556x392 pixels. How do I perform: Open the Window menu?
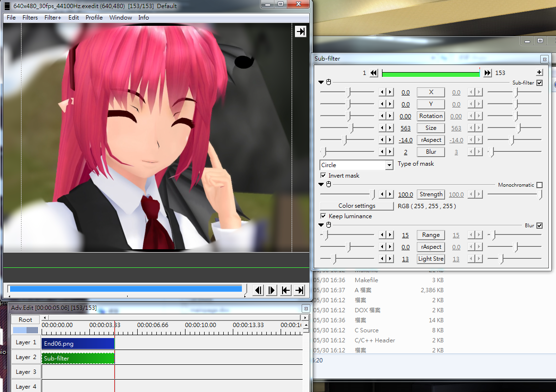120,17
